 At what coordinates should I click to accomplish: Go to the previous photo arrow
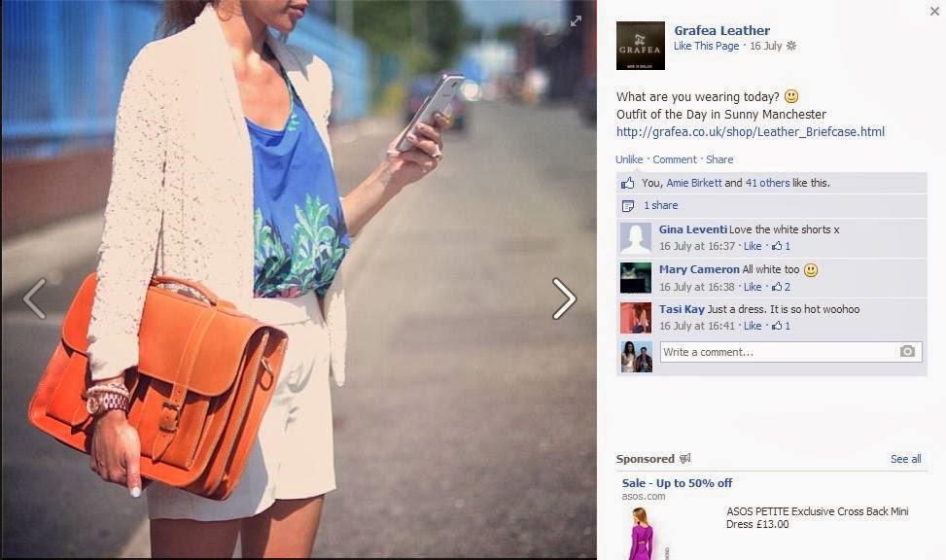click(x=34, y=298)
